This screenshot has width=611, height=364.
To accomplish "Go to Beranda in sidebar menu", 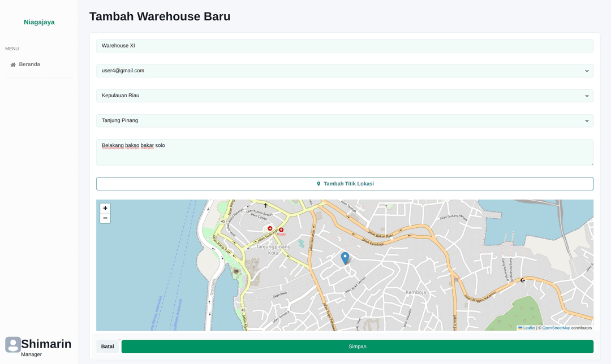I will click(29, 64).
